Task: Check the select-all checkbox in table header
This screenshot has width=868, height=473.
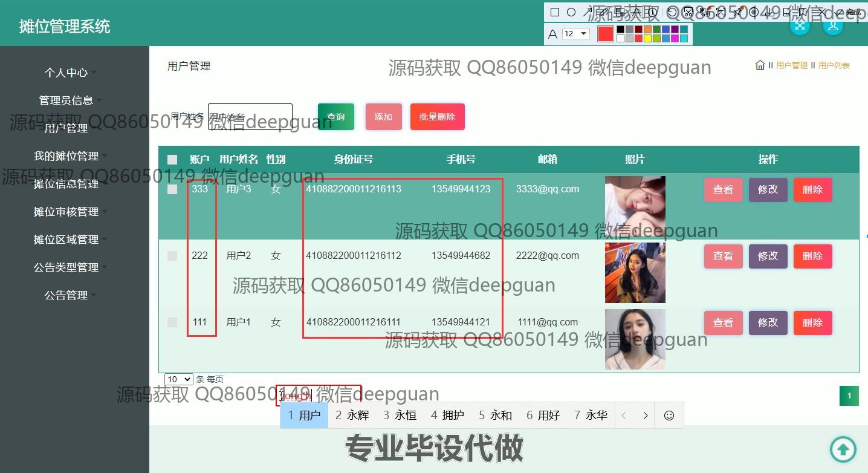Action: 172,160
